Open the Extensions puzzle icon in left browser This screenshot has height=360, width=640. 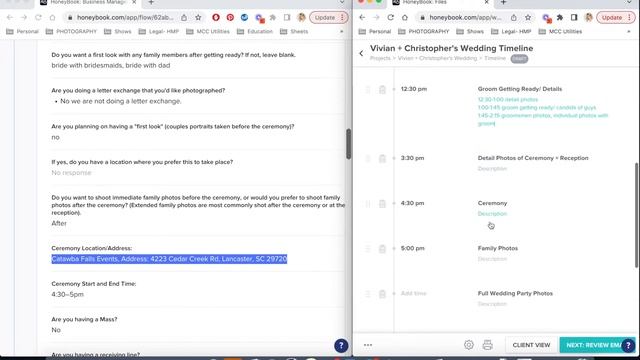[273, 18]
